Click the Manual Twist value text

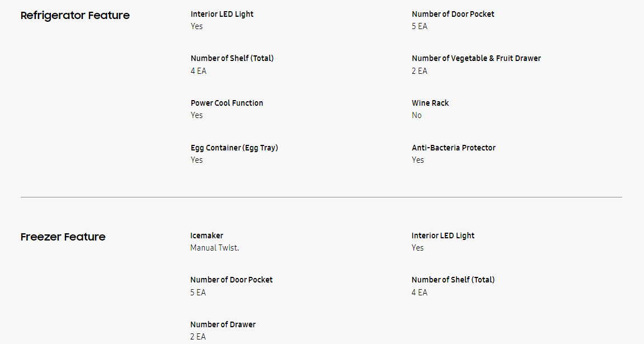214,248
